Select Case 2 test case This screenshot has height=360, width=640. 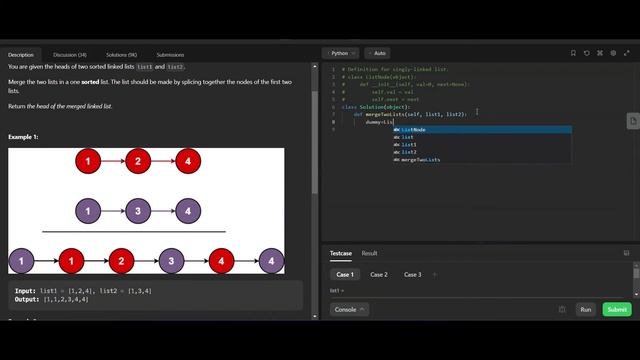379,275
